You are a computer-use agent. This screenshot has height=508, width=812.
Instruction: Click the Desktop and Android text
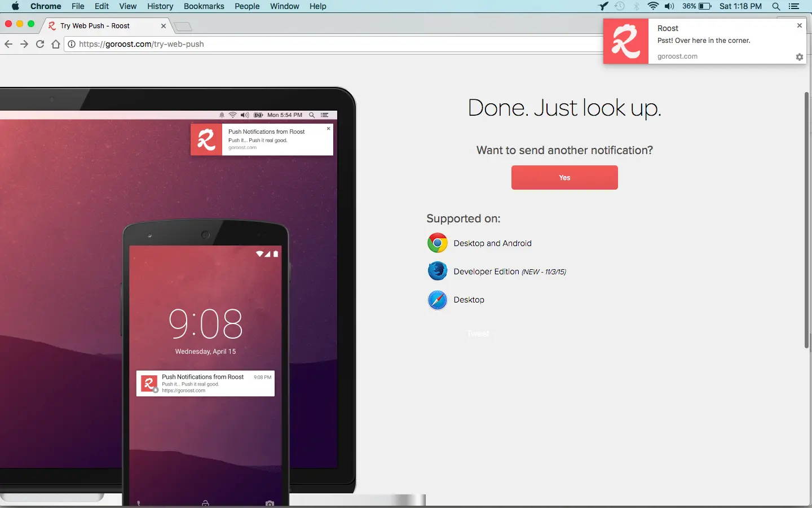coord(493,243)
